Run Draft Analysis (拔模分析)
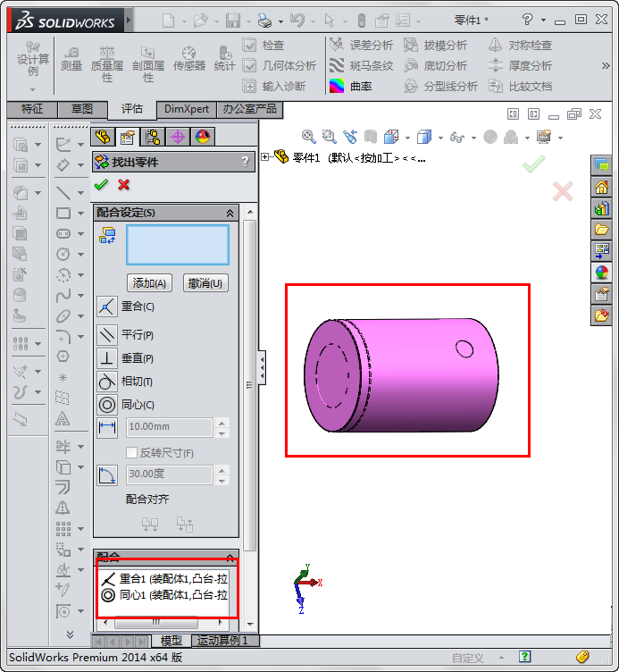This screenshot has height=672, width=619. (x=435, y=45)
